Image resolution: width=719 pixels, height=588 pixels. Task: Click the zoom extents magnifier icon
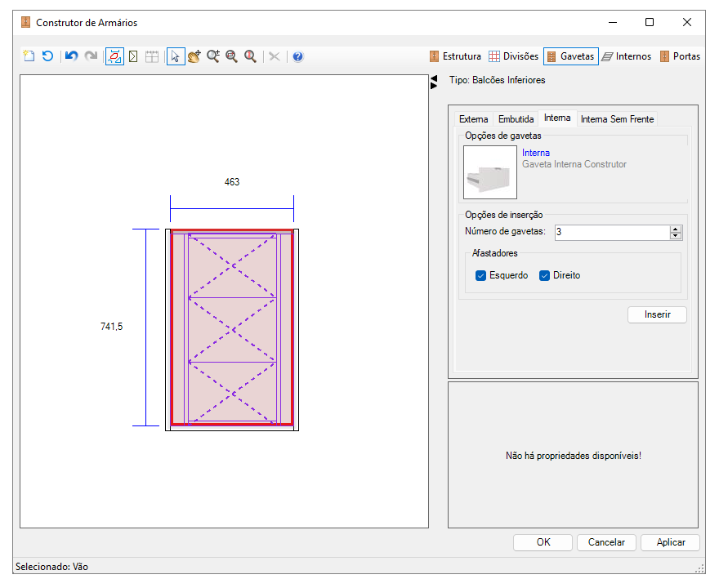[250, 56]
